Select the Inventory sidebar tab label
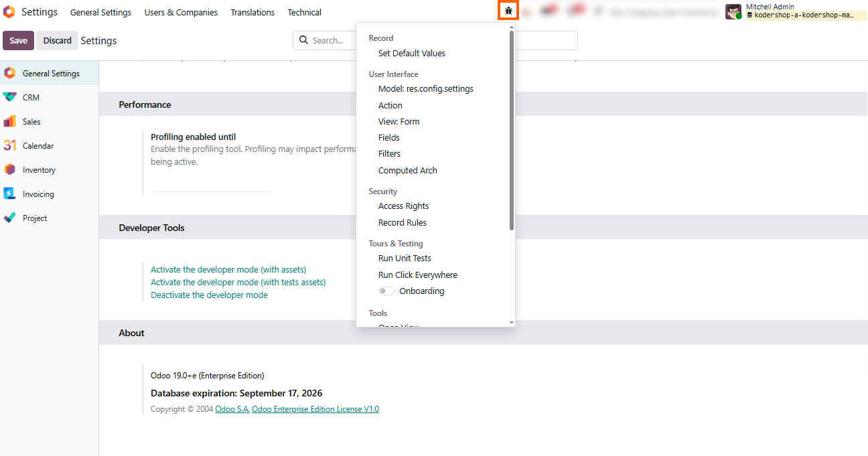868x456 pixels. click(39, 170)
